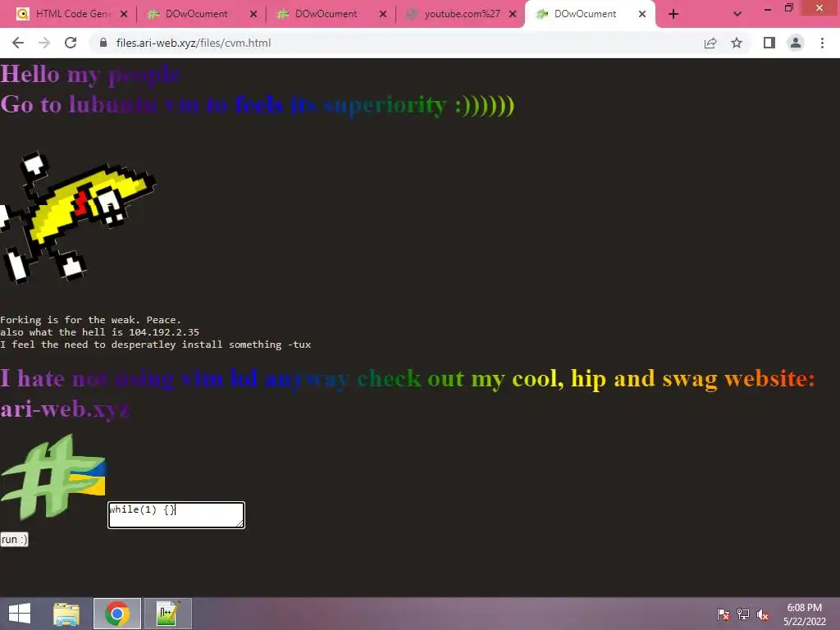This screenshot has width=840, height=630.
Task: Click the 'Go to lubuntu vm' heading
Action: click(257, 104)
